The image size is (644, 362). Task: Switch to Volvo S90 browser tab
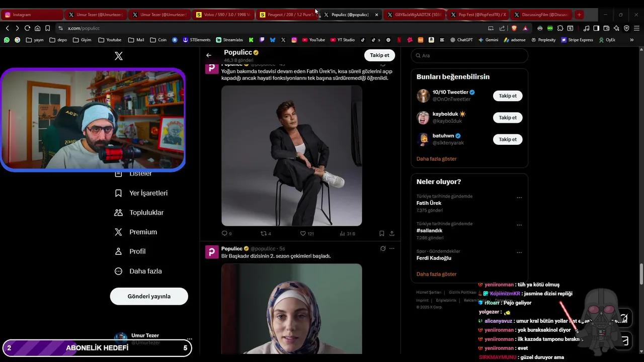[x=223, y=15]
